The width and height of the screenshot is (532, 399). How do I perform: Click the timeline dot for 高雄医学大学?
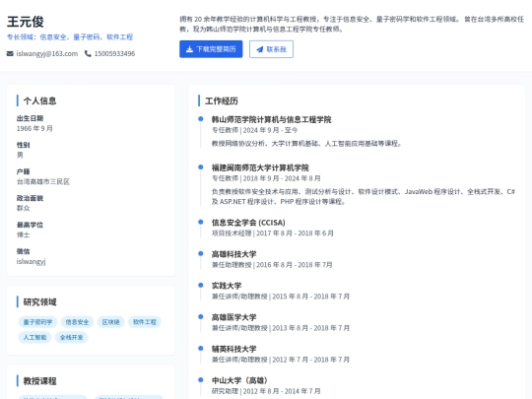click(201, 316)
